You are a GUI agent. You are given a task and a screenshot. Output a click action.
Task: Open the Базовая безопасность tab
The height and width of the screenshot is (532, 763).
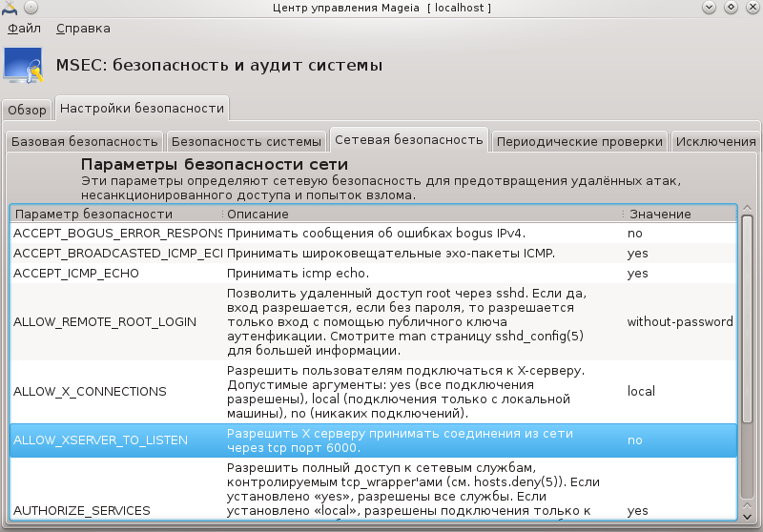click(x=85, y=141)
